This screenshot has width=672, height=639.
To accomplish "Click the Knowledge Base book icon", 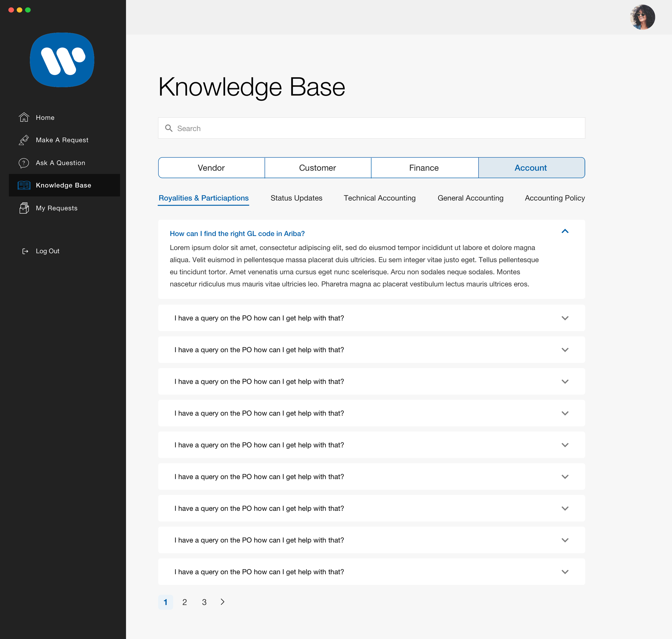I will click(x=24, y=185).
